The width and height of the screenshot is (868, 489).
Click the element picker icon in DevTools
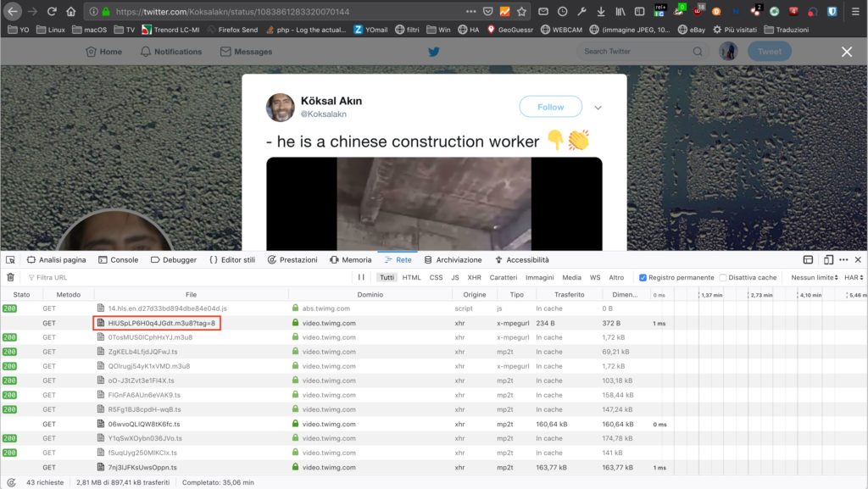(x=10, y=260)
